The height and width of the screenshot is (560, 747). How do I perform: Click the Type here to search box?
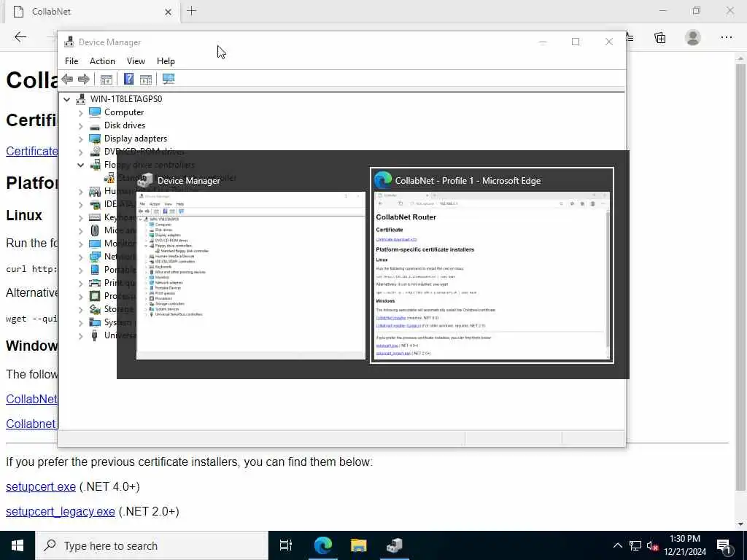[152, 545]
